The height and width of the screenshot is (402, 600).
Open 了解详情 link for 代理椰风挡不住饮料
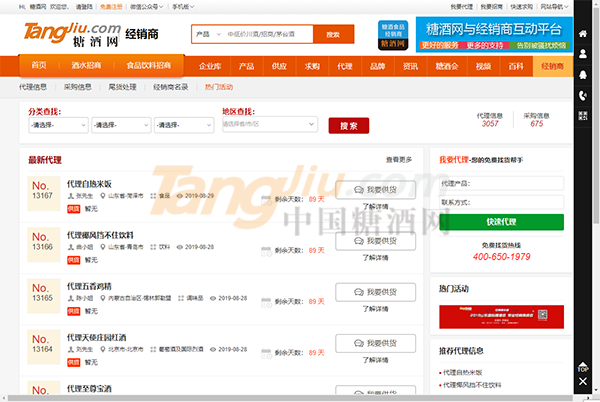pos(375,258)
